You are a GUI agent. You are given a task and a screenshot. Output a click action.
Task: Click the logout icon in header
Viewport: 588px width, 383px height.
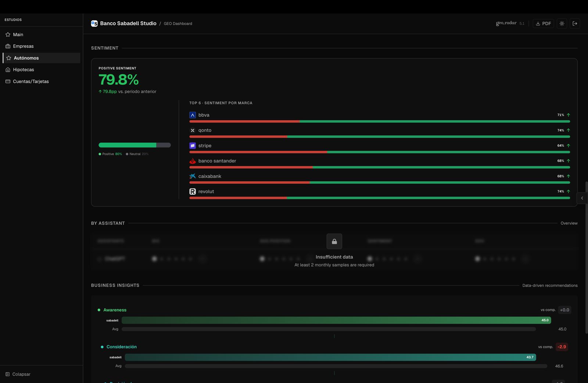(x=575, y=24)
